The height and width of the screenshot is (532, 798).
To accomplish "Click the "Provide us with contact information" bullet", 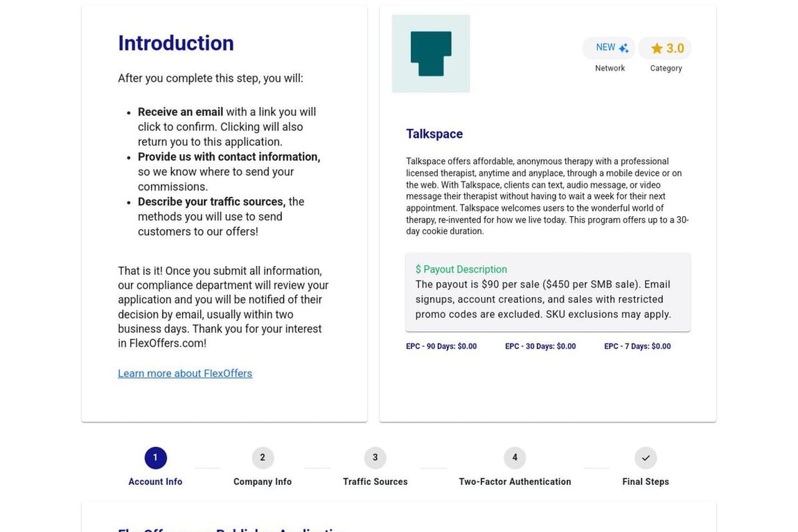I will (x=229, y=157).
